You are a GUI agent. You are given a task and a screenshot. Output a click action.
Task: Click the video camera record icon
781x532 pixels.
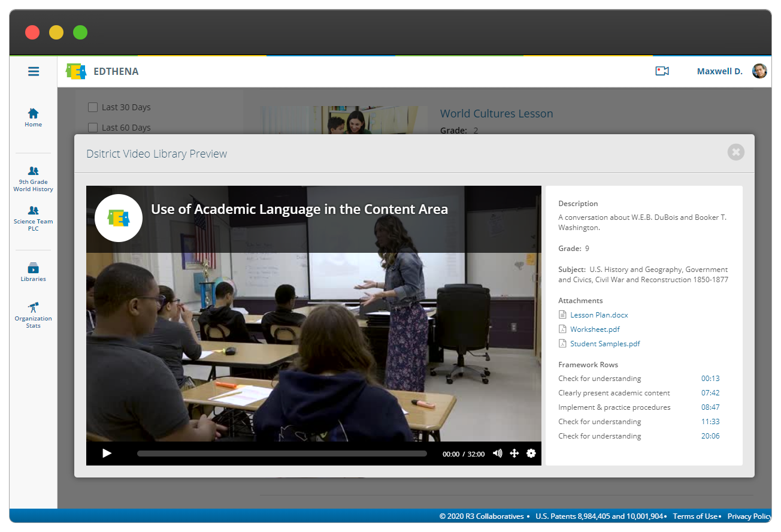(662, 71)
